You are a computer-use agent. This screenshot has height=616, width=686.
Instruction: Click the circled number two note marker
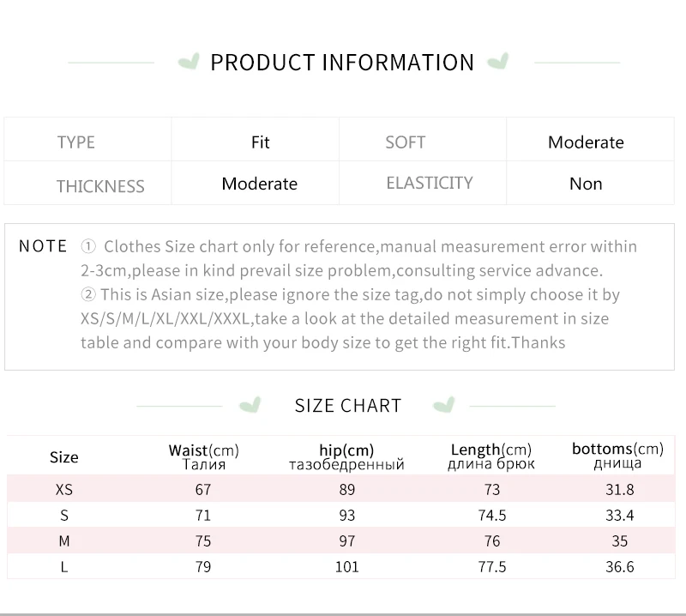(88, 295)
